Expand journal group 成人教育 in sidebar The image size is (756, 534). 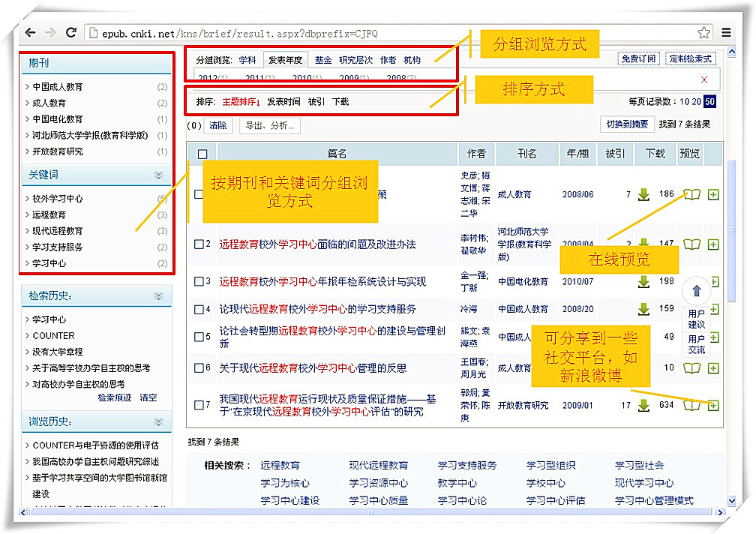49,103
